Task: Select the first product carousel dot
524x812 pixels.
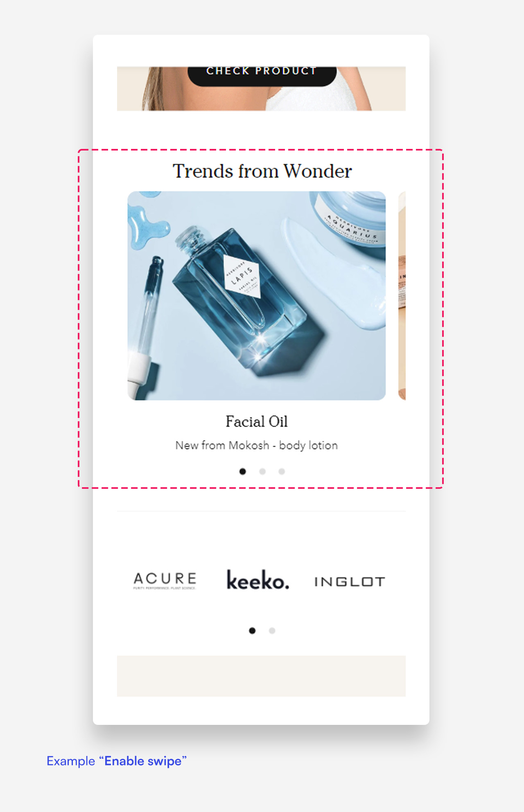Action: tap(243, 472)
